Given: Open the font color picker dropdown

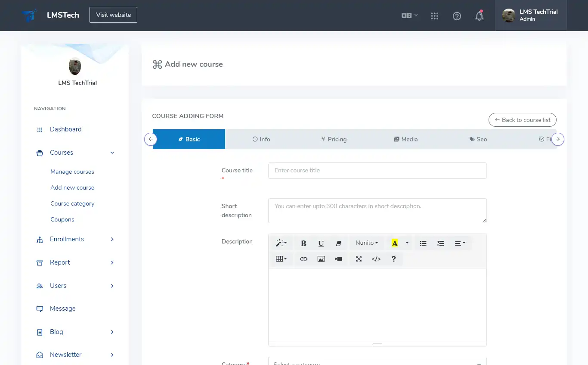Looking at the screenshot, I should 406,243.
